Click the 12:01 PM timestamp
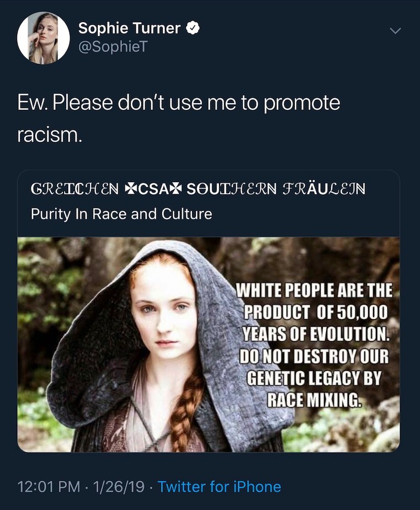The image size is (420, 510). tap(49, 487)
